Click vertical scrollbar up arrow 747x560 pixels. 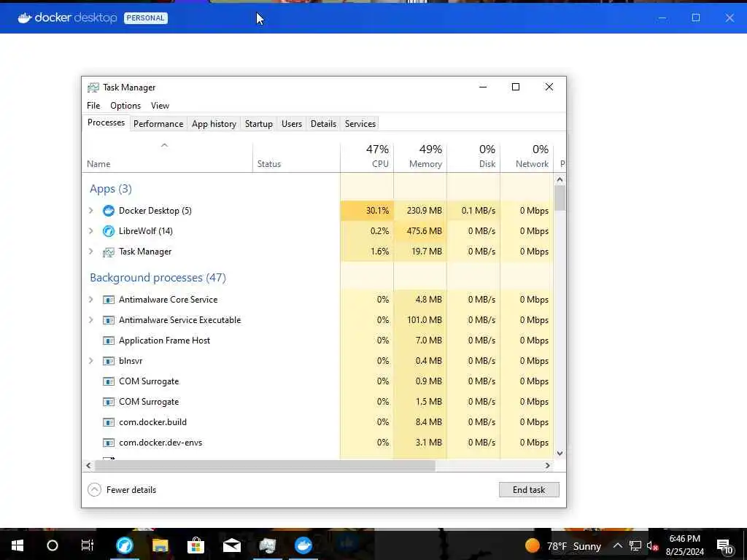560,179
